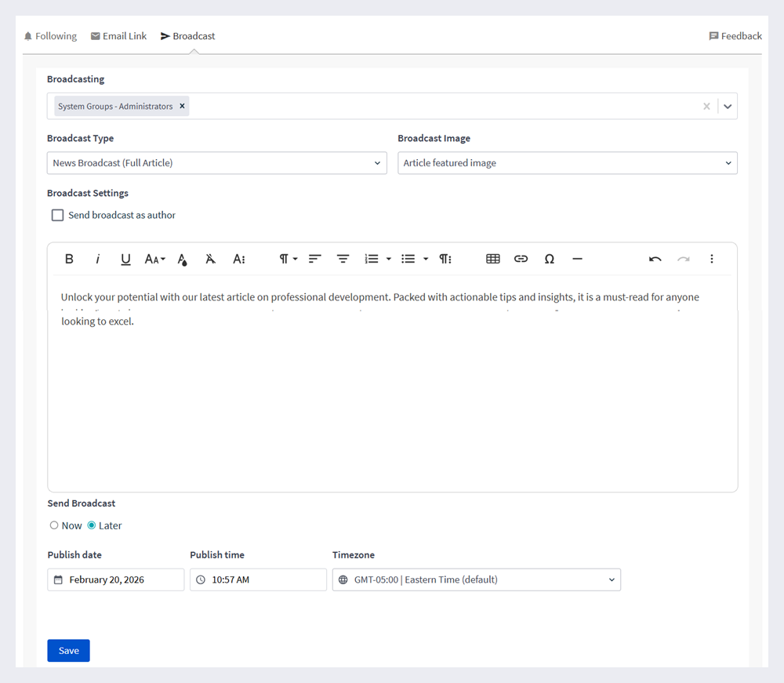Open the Broadcast Image dropdown
The image size is (784, 683).
click(568, 163)
